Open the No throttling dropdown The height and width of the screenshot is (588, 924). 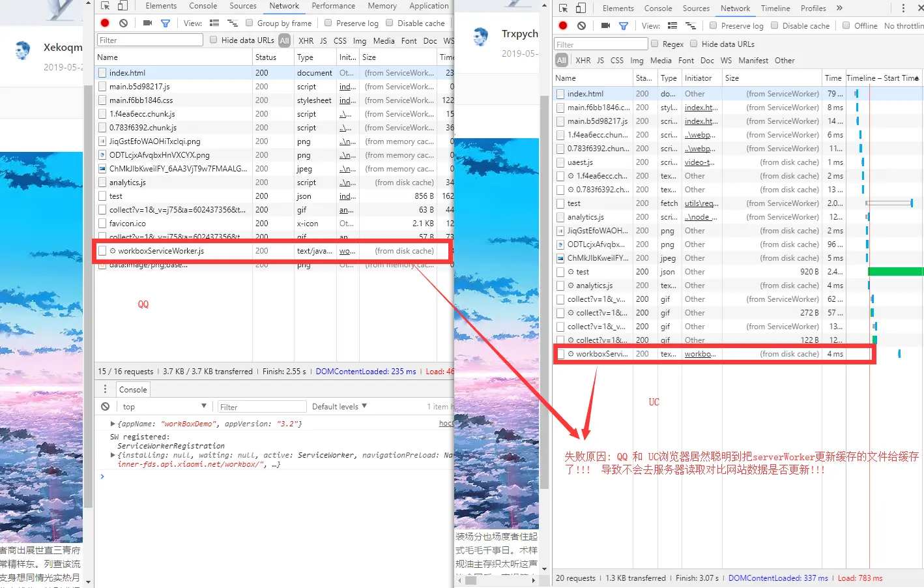(904, 26)
